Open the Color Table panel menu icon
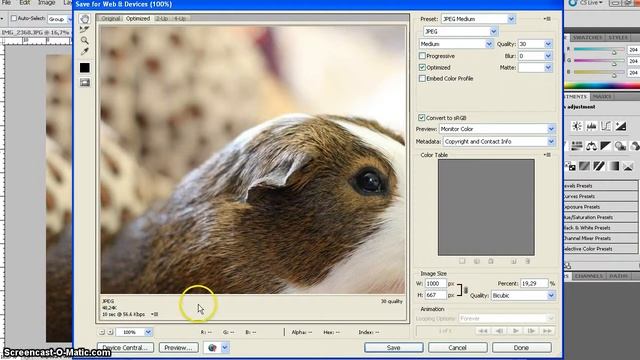This screenshot has width=640, height=360. [547, 155]
